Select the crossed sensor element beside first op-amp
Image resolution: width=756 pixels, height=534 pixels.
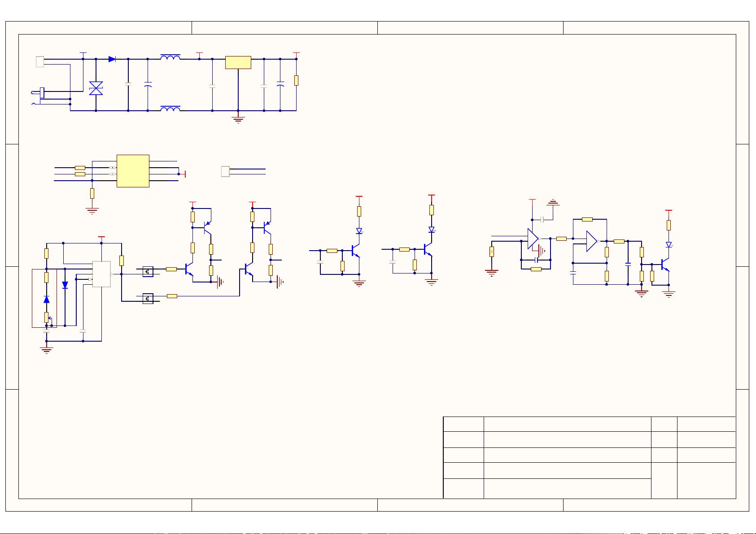[492, 252]
